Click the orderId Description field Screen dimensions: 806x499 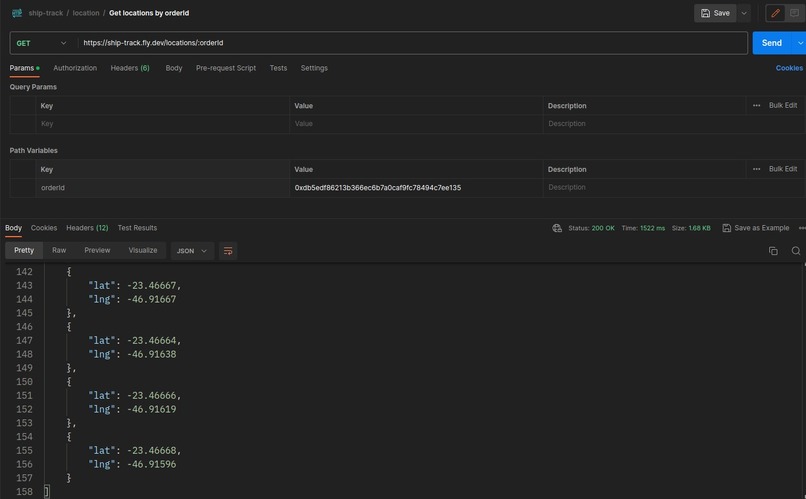pyautogui.click(x=673, y=188)
